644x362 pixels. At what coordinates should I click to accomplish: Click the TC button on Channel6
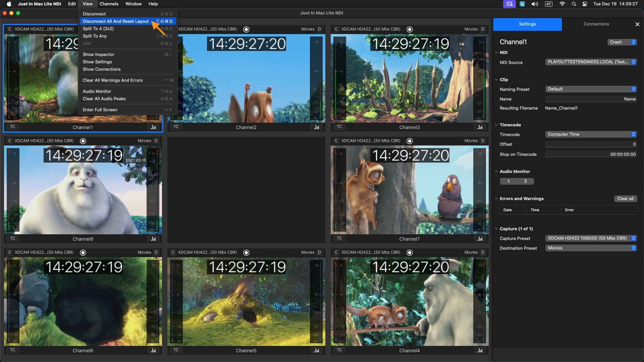coord(13,350)
